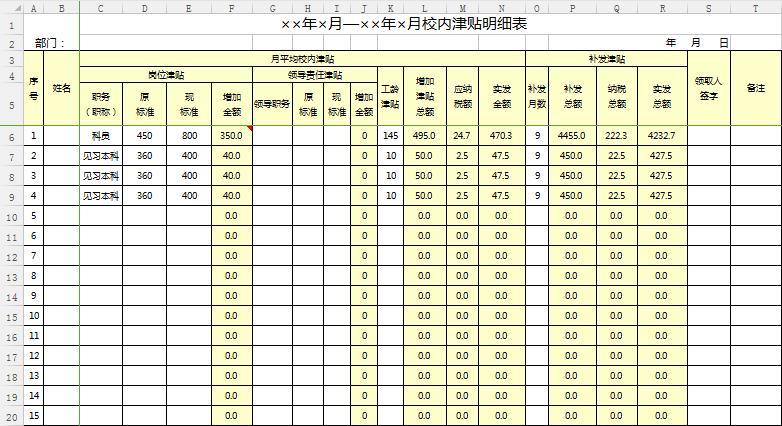
Task: Click the row 20 header
Action: 10,415
